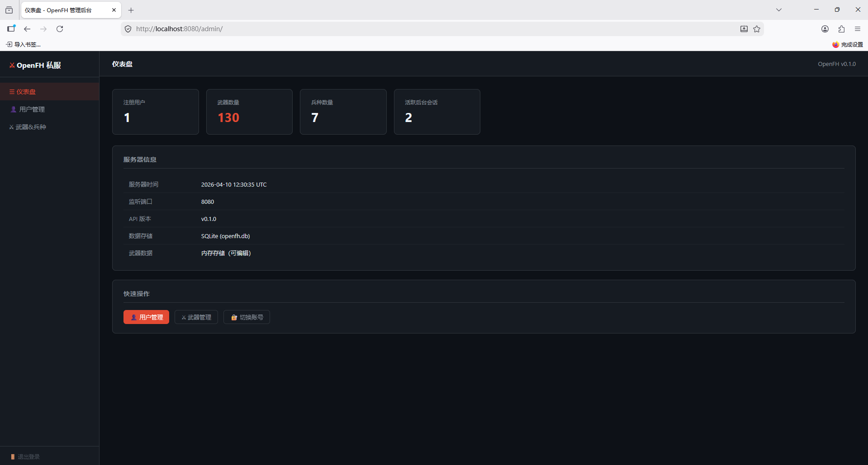This screenshot has height=465, width=868.
Task: Click the 注册用户 stat card
Action: 156,112
